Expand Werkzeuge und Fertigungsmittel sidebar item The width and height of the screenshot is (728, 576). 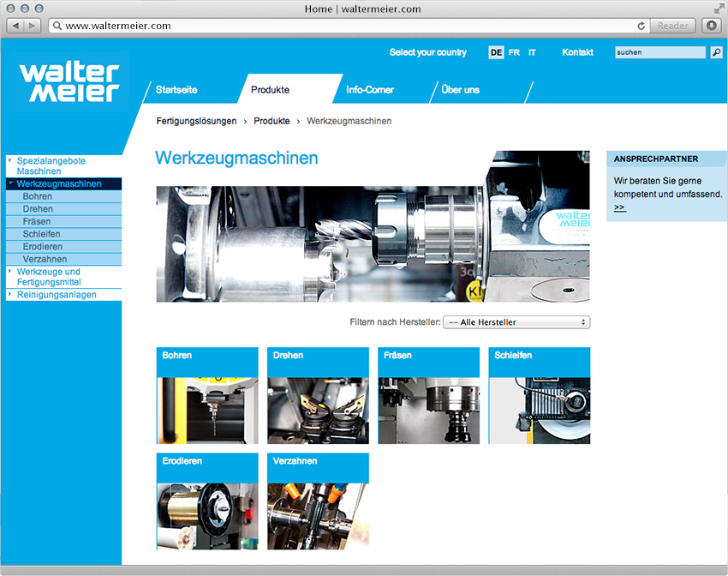tap(63, 277)
